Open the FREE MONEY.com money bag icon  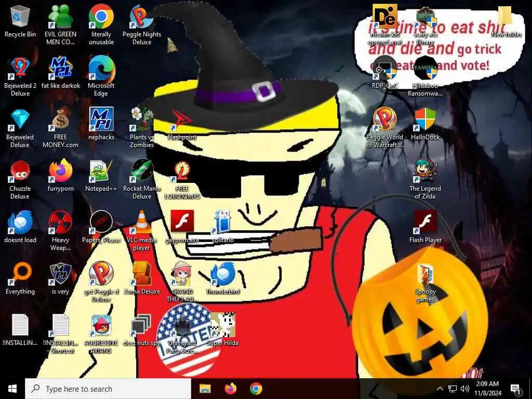[x=60, y=119]
